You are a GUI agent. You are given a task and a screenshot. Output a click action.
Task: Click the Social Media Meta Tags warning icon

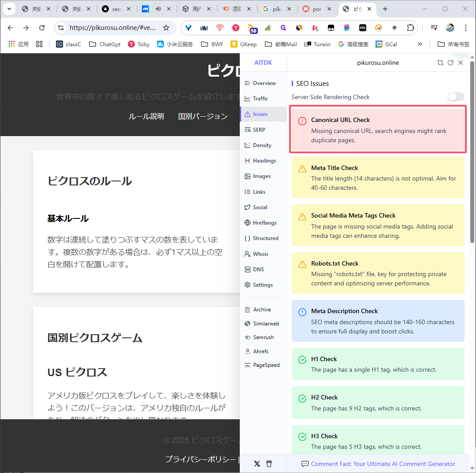pyautogui.click(x=302, y=216)
